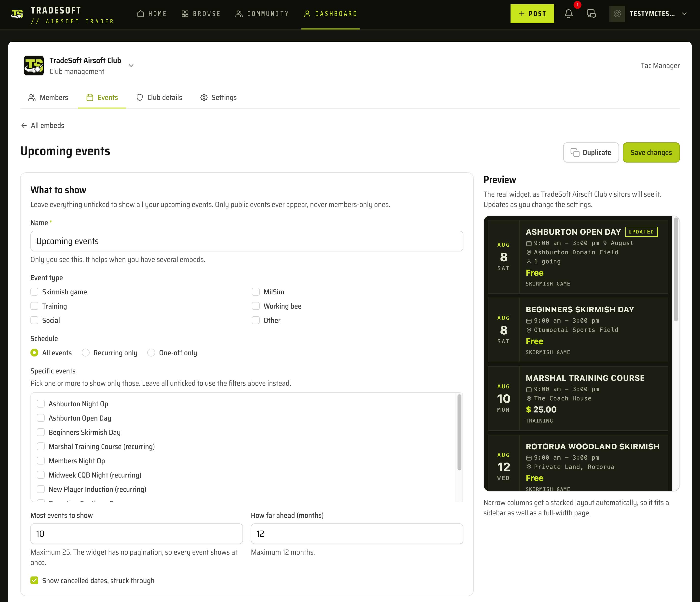Viewport: 700px width, 602px height.
Task: Select the All events radio button
Action: [34, 353]
